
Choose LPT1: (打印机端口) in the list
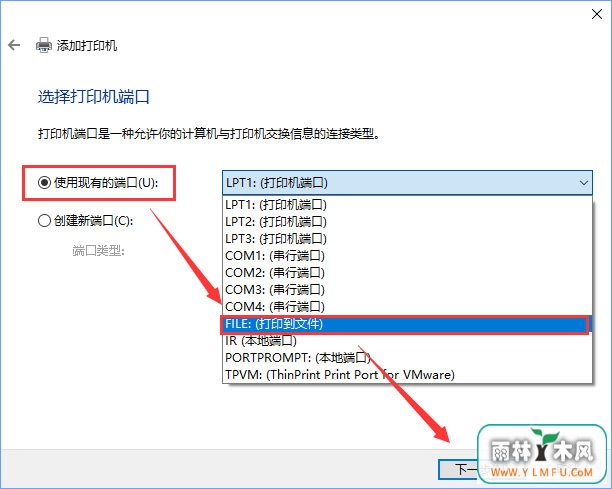(407, 204)
